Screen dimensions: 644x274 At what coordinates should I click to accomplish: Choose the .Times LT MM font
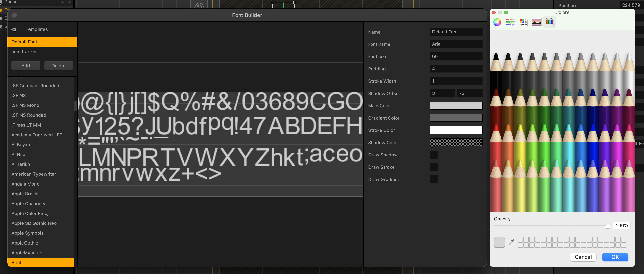point(41,125)
